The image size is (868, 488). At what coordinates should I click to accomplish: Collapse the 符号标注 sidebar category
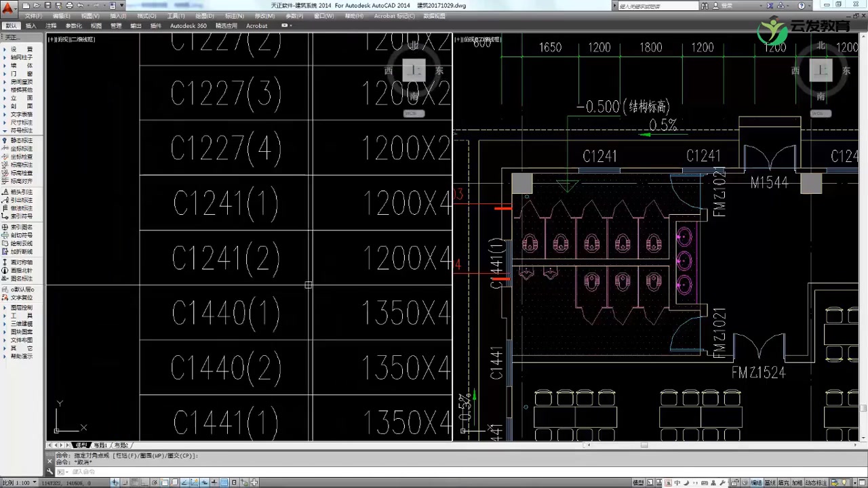[18, 131]
